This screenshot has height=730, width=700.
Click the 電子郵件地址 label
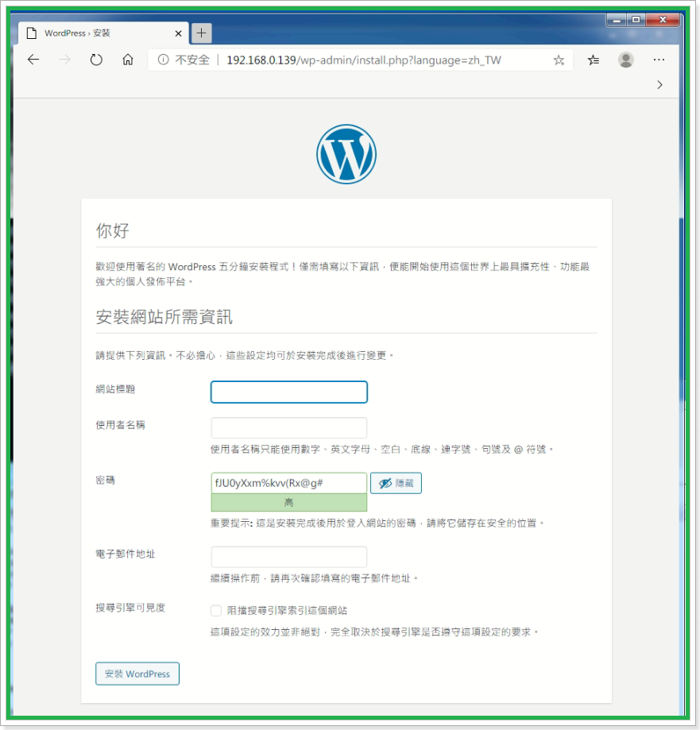click(126, 554)
